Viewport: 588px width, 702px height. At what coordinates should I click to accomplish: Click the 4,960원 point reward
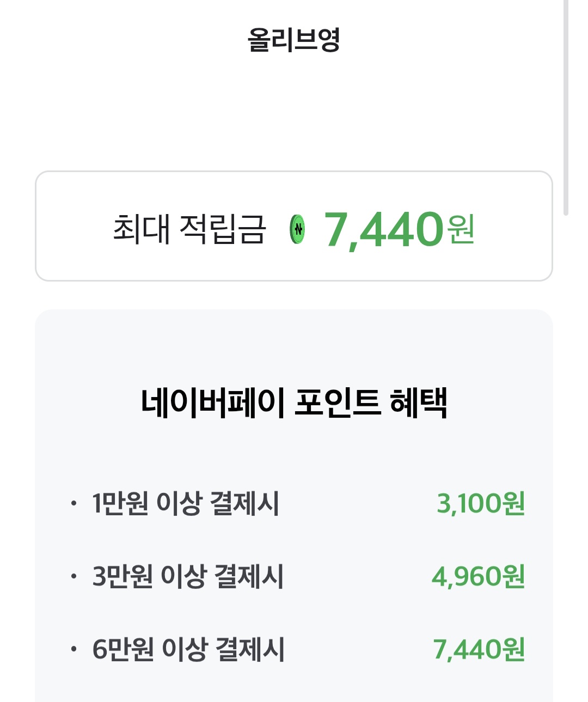point(478,577)
